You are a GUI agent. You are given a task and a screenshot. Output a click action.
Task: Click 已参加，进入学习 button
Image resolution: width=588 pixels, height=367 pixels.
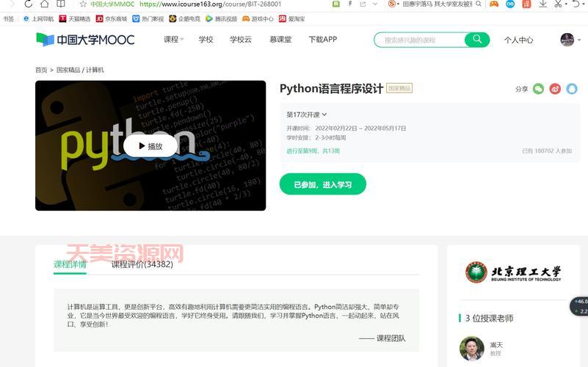point(323,184)
